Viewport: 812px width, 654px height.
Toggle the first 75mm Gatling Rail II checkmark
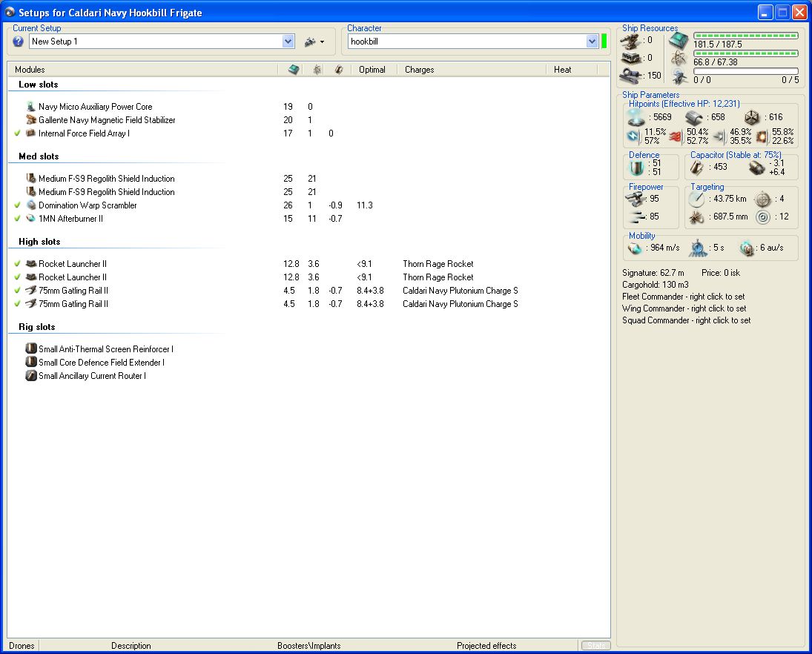point(17,291)
